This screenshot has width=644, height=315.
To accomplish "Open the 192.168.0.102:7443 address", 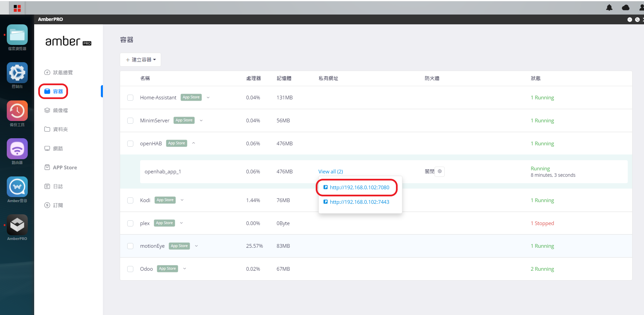I will pos(359,202).
